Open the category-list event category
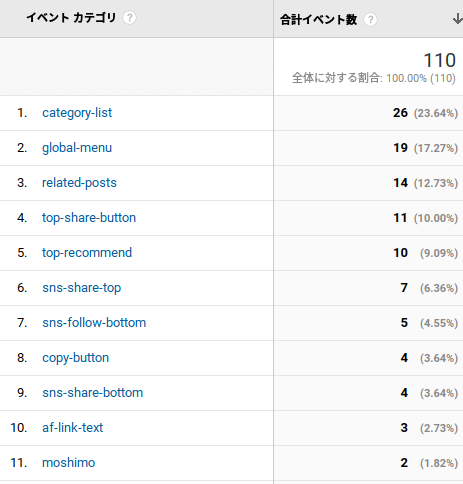Screen dimensions: 463x484 (x=77, y=113)
